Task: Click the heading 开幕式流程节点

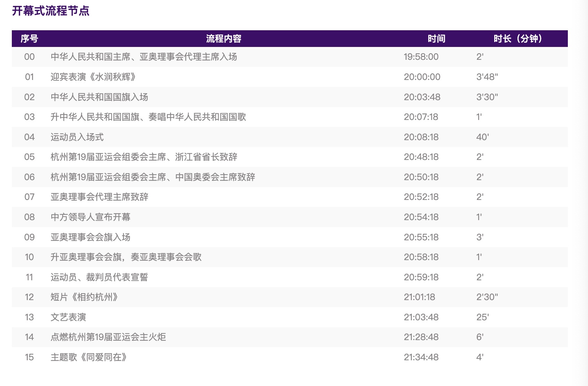Action: coord(51,11)
